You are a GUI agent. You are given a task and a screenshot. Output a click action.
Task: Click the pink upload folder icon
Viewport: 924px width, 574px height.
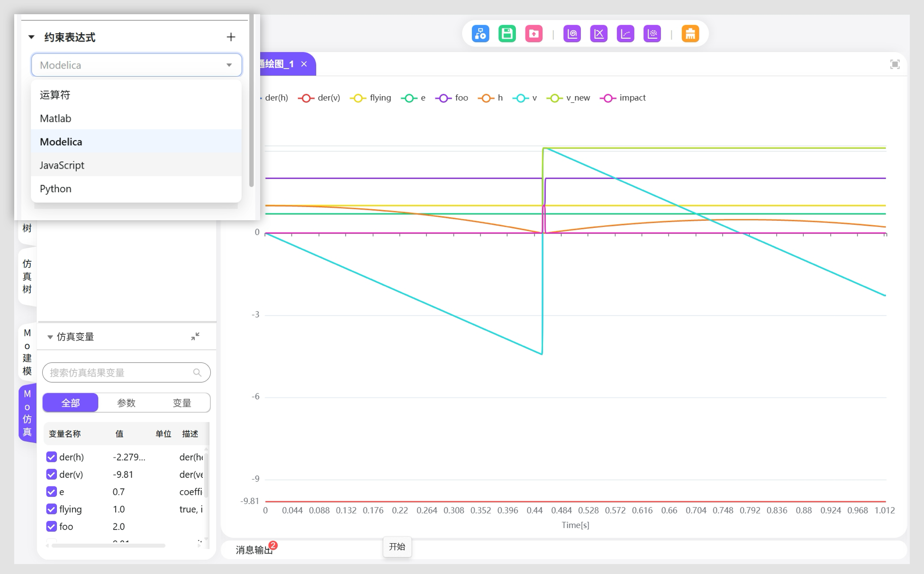[534, 34]
